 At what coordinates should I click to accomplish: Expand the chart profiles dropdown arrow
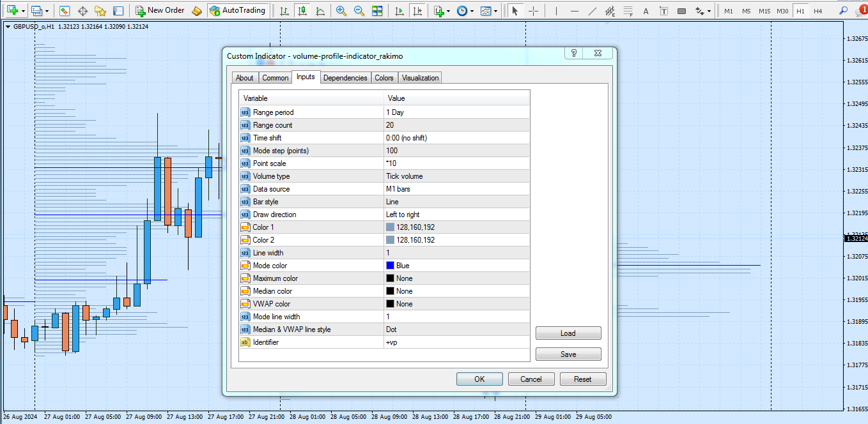47,11
